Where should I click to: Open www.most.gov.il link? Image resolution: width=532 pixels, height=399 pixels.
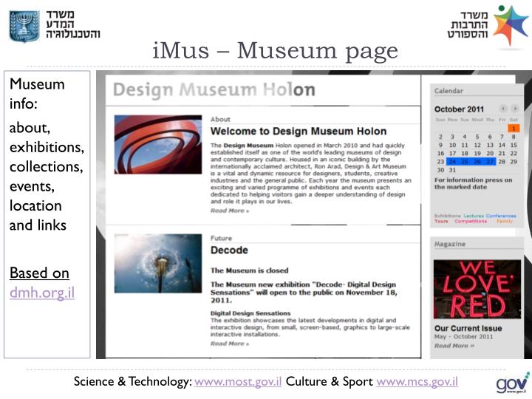238,381
